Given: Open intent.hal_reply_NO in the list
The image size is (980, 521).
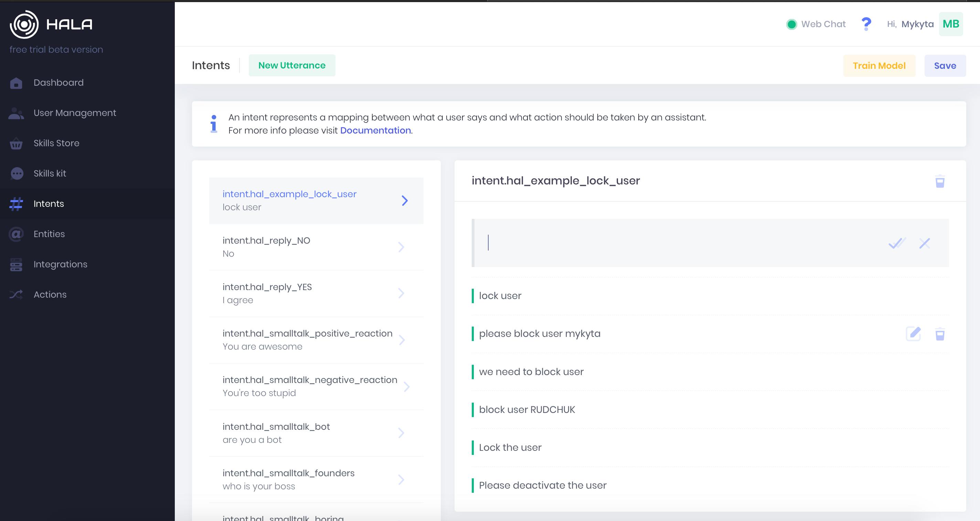Looking at the screenshot, I should (x=316, y=247).
